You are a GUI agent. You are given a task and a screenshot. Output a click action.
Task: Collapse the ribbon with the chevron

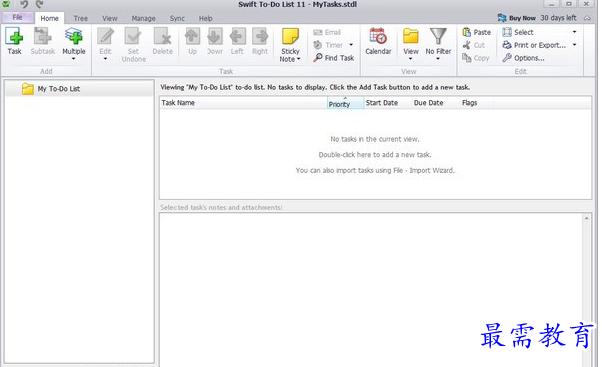[x=587, y=18]
